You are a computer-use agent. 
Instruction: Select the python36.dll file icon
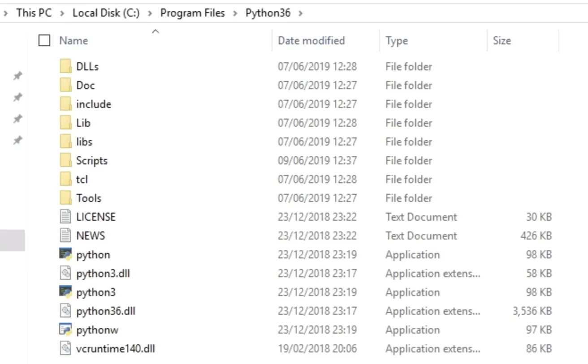65,311
